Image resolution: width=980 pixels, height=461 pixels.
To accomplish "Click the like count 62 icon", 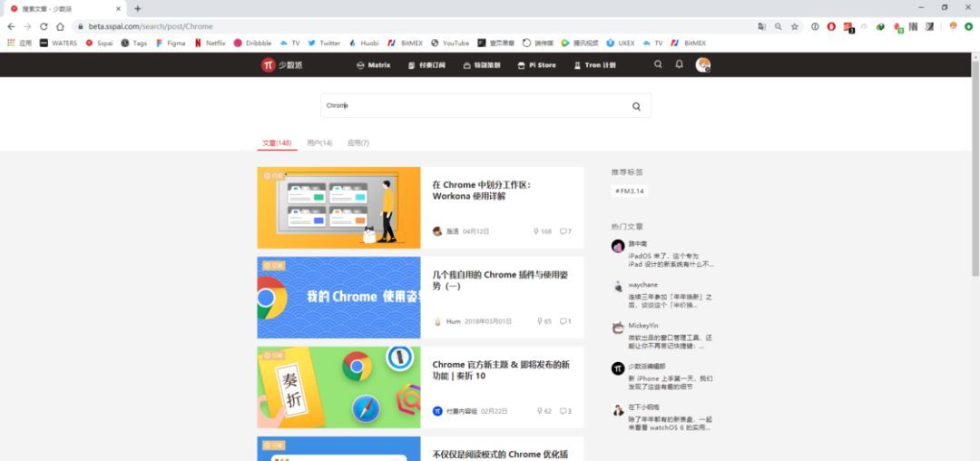I will [544, 411].
